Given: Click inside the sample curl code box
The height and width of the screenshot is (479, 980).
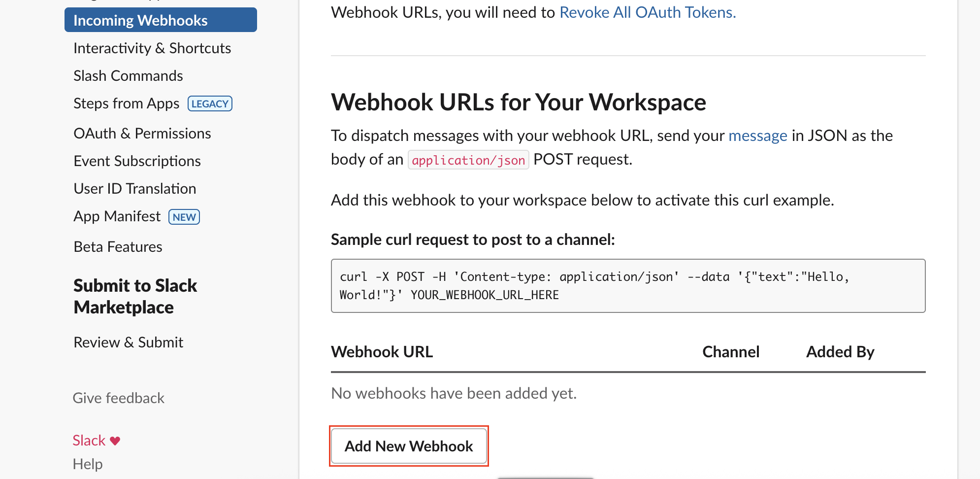Looking at the screenshot, I should tap(628, 286).
